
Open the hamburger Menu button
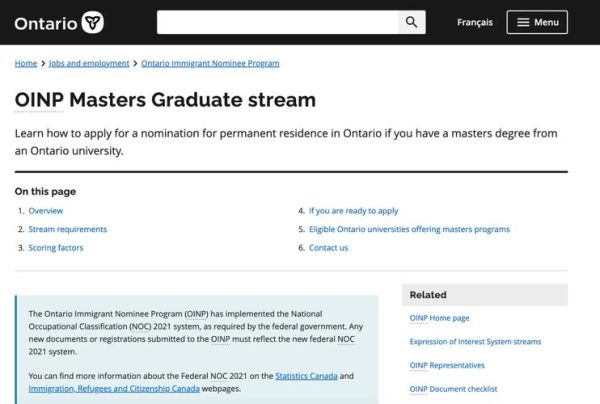[x=537, y=22]
